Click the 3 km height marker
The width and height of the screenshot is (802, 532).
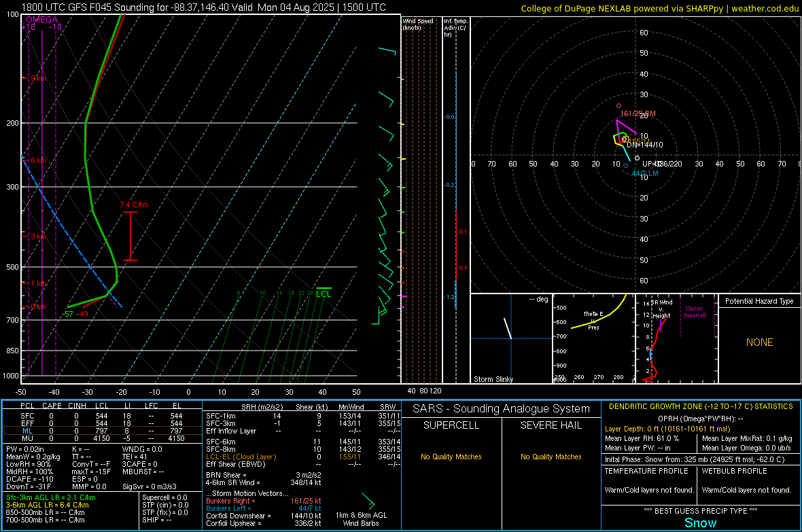[38, 237]
